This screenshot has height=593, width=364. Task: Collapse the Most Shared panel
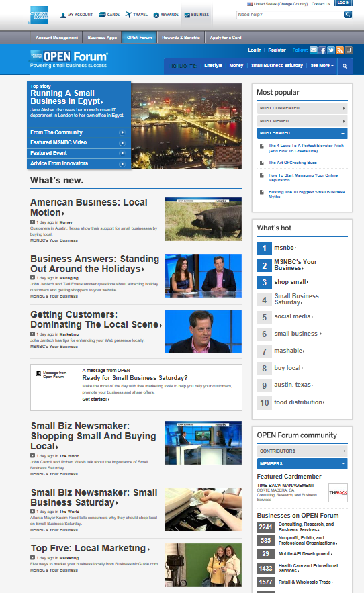click(x=302, y=133)
